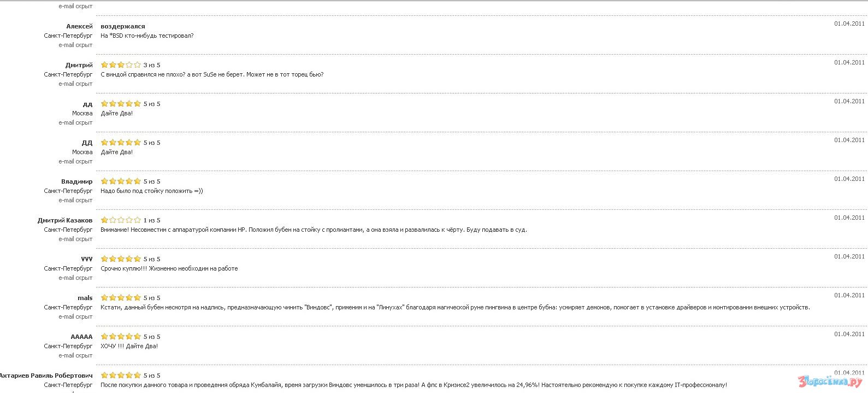Click 'Санкт-Петербург' under the name Алексей

coord(68,36)
